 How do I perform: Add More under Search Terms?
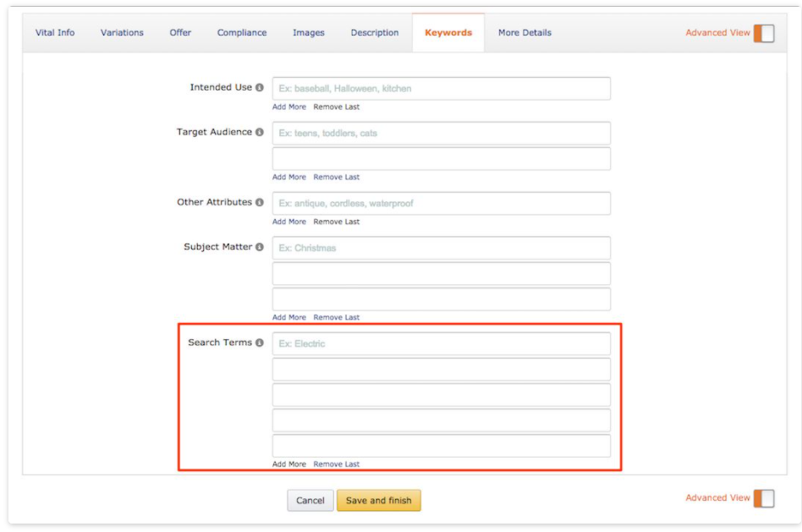(289, 464)
